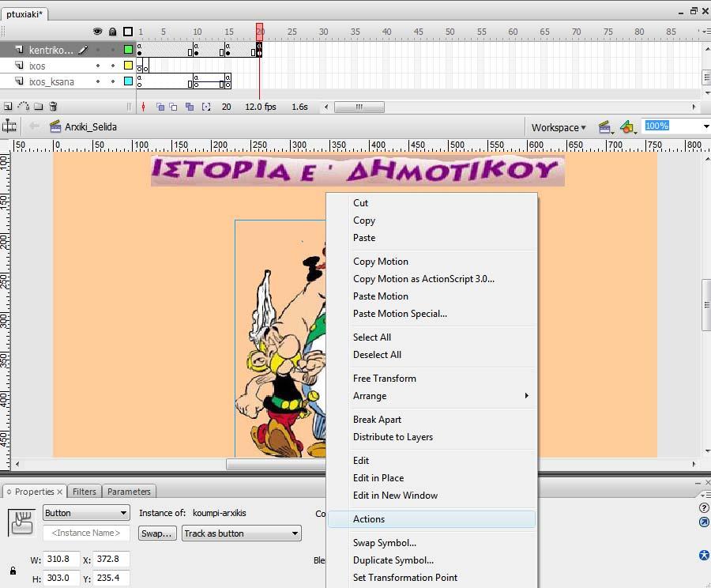Image resolution: width=711 pixels, height=588 pixels.
Task: Toggle visibility dot of kentriko layer
Action: point(98,50)
